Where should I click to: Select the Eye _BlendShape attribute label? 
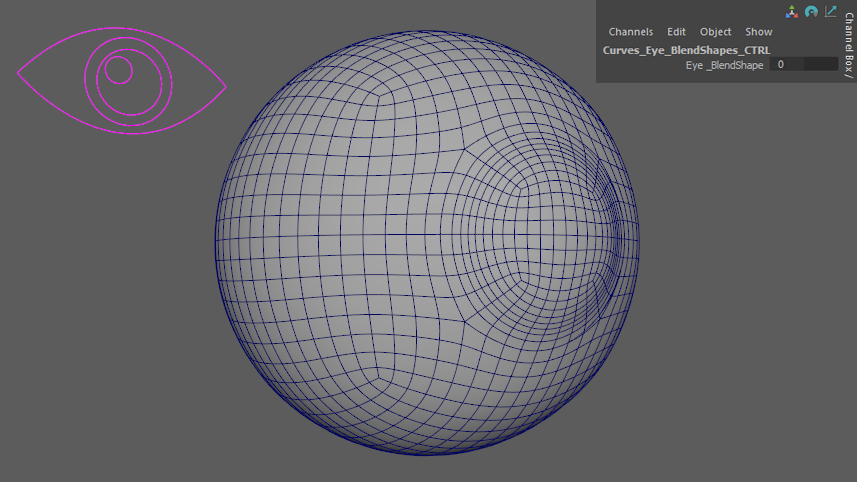point(724,65)
